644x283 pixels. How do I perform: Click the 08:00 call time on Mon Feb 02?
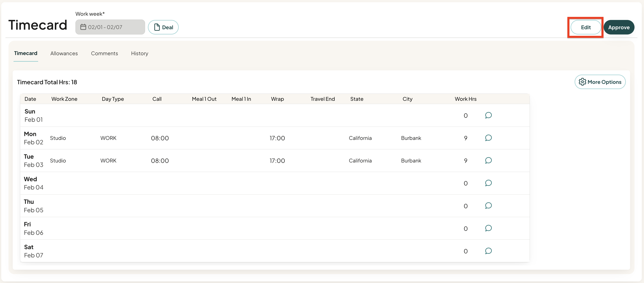[x=160, y=138]
